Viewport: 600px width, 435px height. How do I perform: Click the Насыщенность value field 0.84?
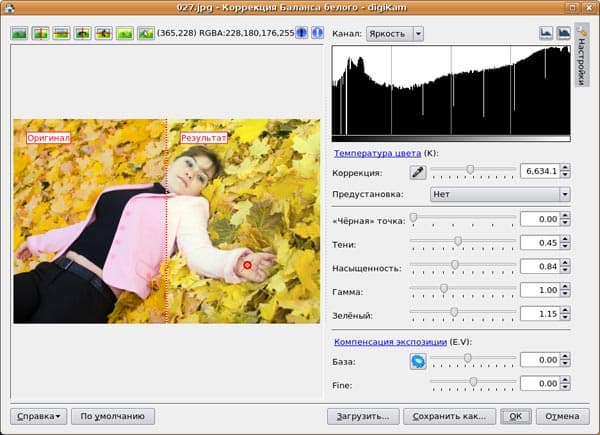pyautogui.click(x=540, y=267)
